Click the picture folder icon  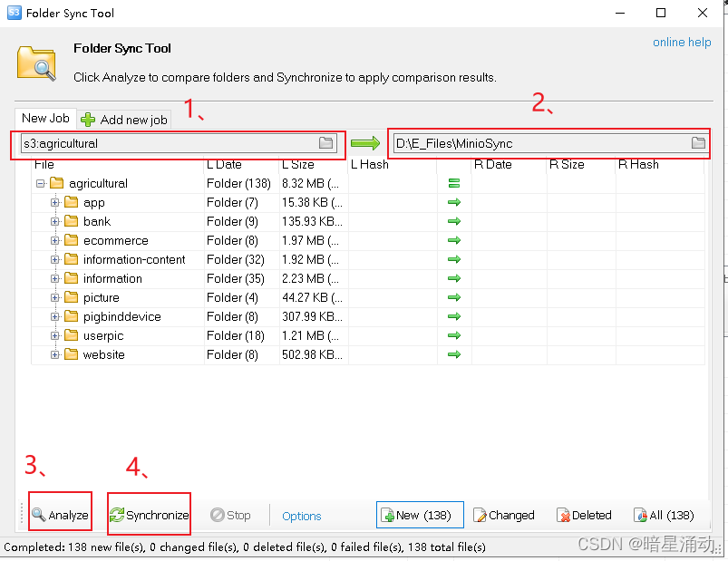[x=71, y=297]
